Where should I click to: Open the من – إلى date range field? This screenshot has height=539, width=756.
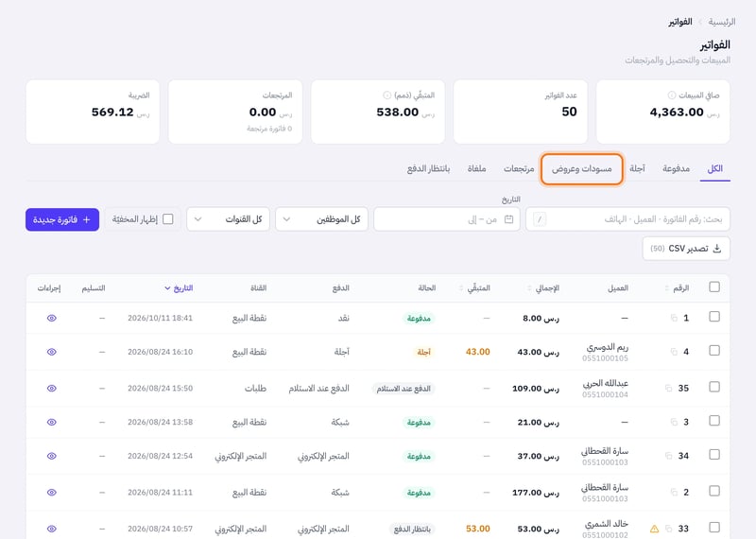point(447,219)
